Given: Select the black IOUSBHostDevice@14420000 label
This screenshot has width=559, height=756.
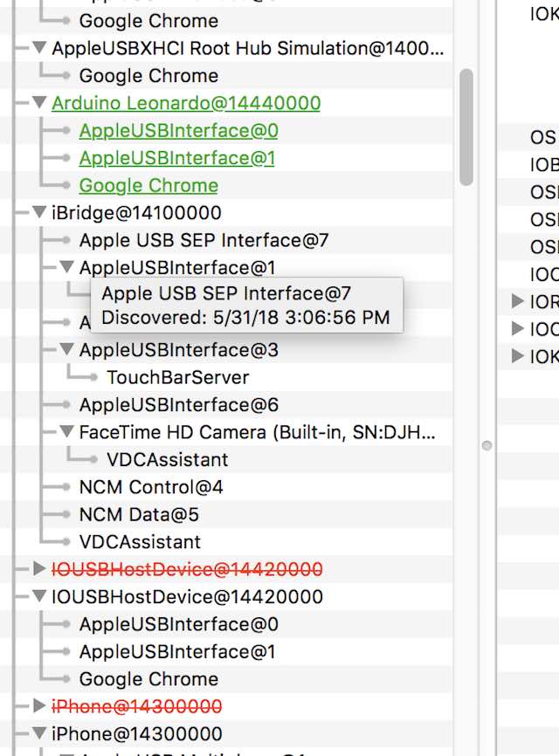Looking at the screenshot, I should (187, 596).
